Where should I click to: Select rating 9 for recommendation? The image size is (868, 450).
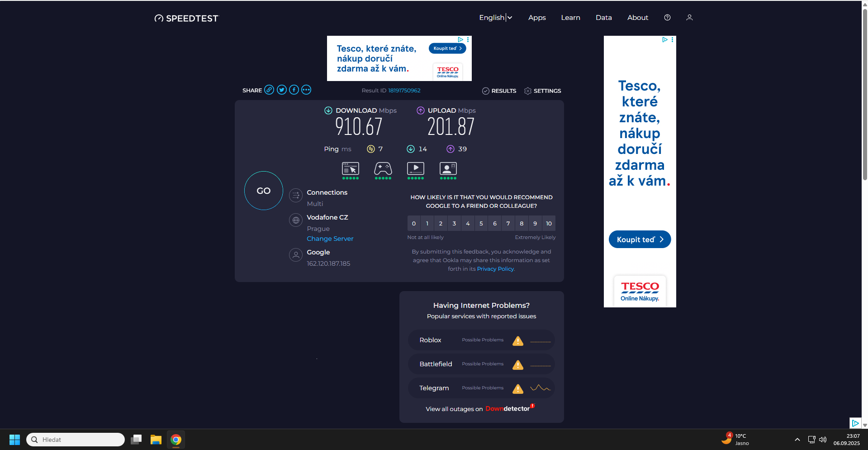point(535,223)
